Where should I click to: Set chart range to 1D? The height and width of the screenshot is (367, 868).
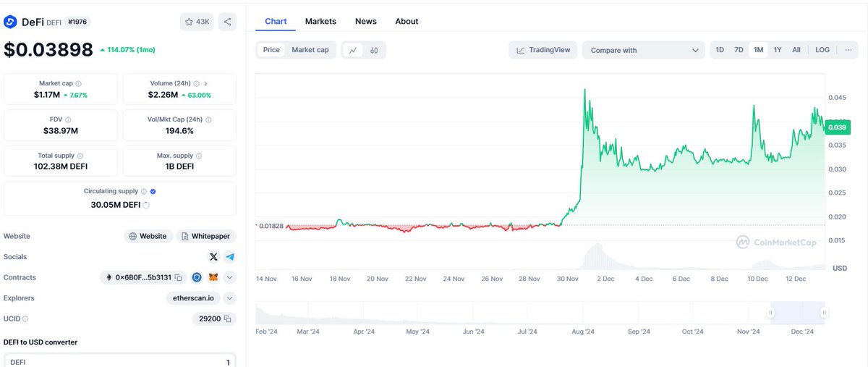(720, 50)
